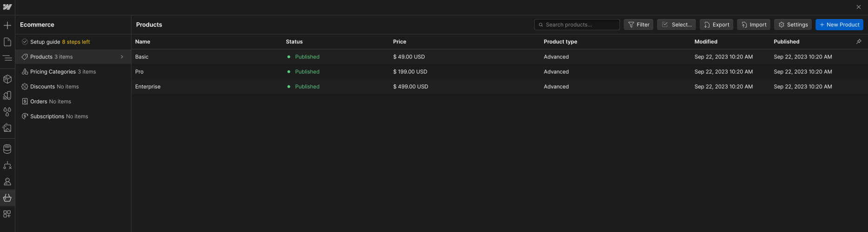868x232 pixels.
Task: Click the Products tag icon in sidebar
Action: click(25, 57)
